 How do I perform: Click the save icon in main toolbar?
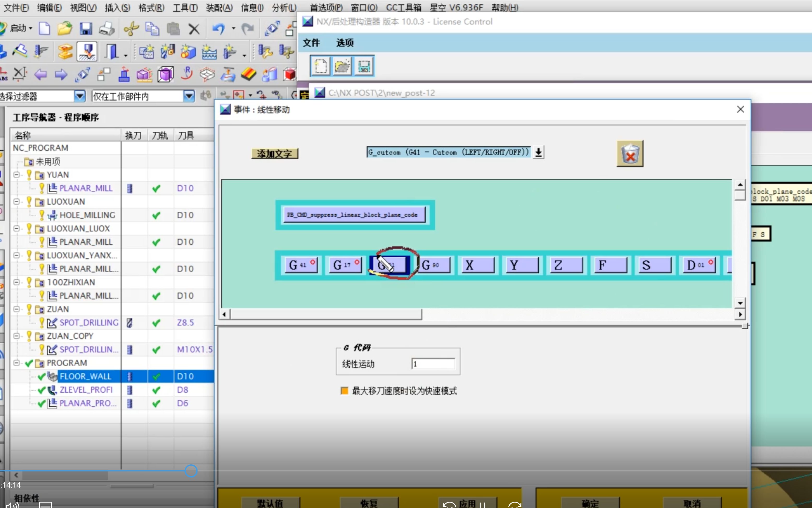pos(86,28)
